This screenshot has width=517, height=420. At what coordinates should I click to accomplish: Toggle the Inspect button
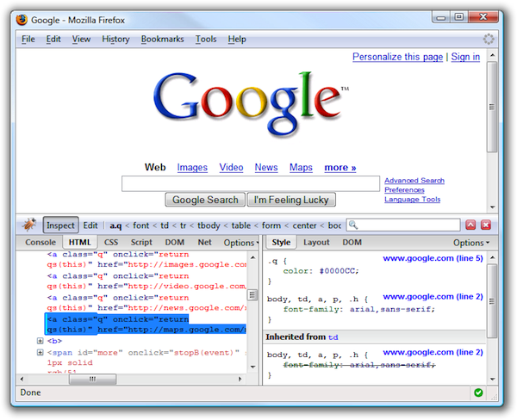pos(60,225)
